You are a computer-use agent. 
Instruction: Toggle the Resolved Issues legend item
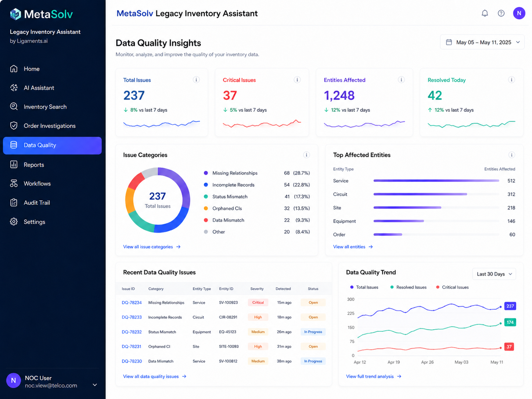(x=408, y=287)
